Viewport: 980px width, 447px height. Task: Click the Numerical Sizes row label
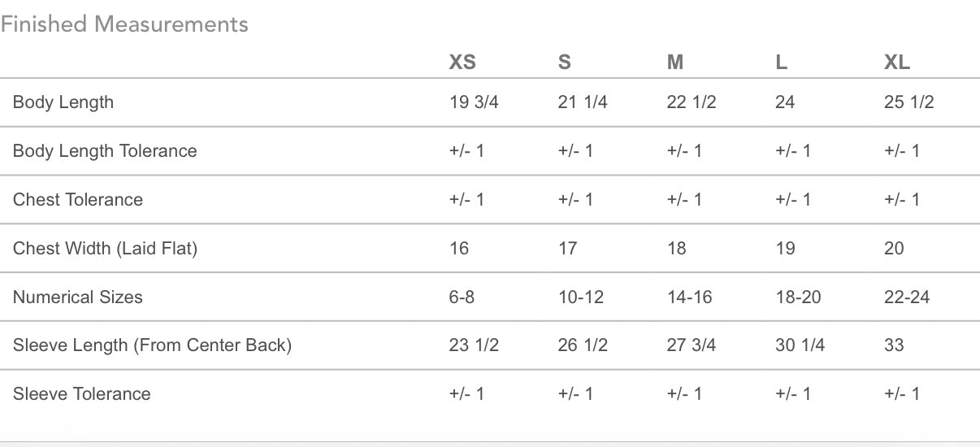point(78,297)
